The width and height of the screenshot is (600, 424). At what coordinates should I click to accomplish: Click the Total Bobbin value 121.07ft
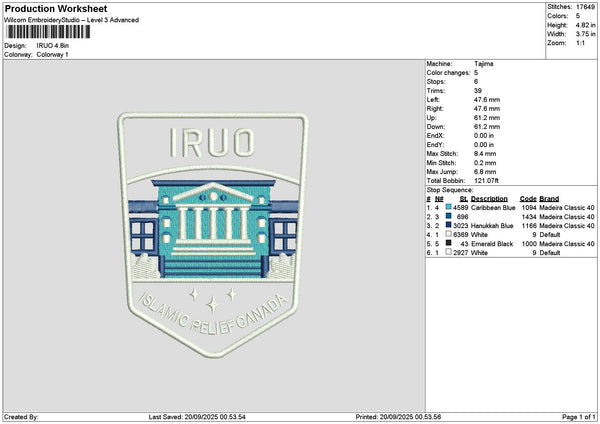pyautogui.click(x=486, y=181)
